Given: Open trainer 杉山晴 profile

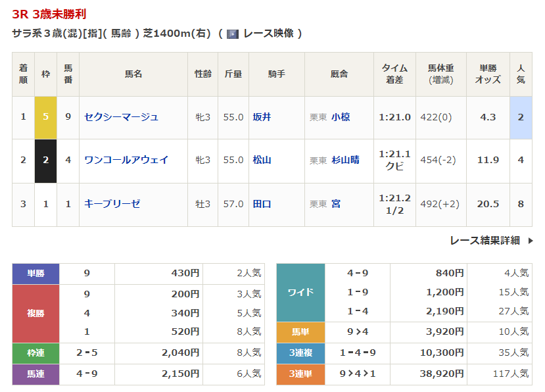Looking at the screenshot, I should click(345, 160).
